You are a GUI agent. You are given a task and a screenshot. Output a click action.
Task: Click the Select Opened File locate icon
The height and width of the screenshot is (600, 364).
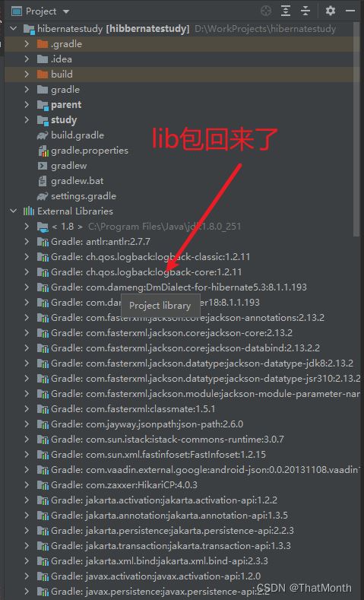(266, 11)
